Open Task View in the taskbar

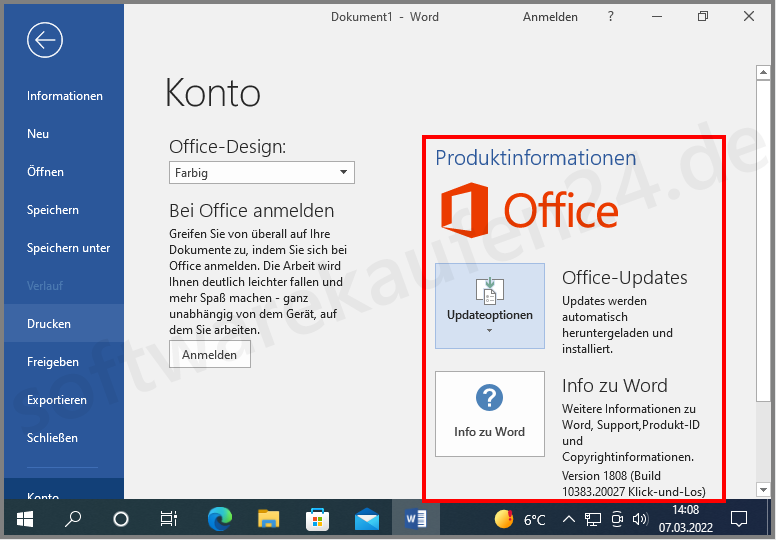coord(169,519)
